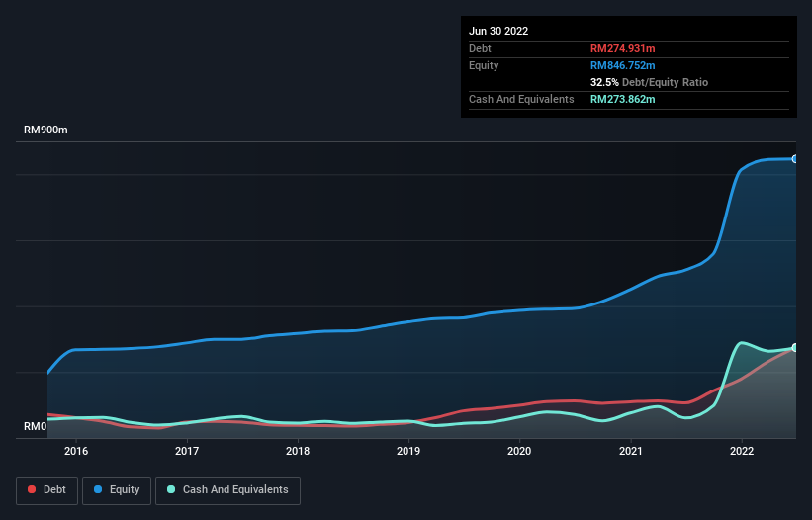Select the Cash endpoint marker on chart
The image size is (812, 520).
coord(795,347)
